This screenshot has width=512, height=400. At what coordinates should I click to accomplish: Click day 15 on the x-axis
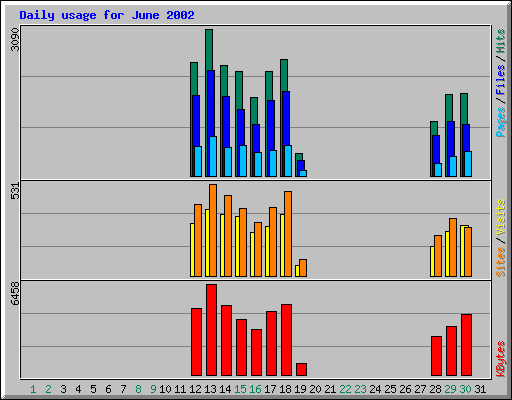(240, 389)
